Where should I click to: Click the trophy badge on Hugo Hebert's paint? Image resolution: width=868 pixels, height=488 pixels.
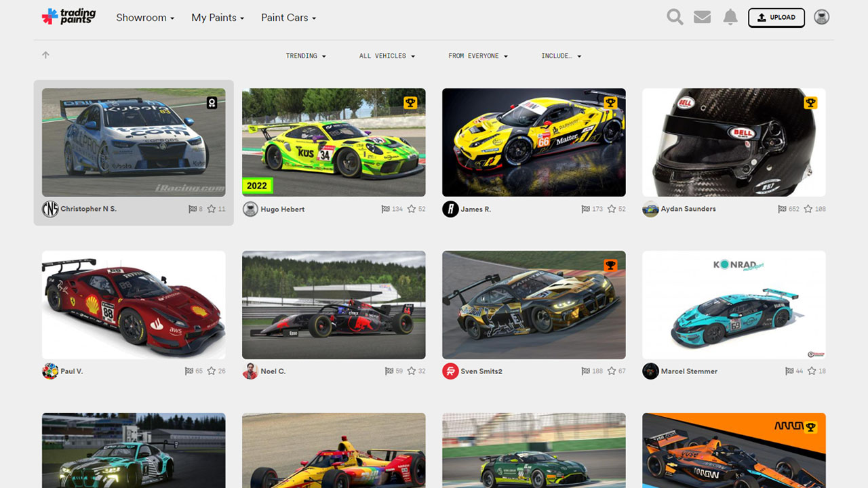(x=410, y=102)
